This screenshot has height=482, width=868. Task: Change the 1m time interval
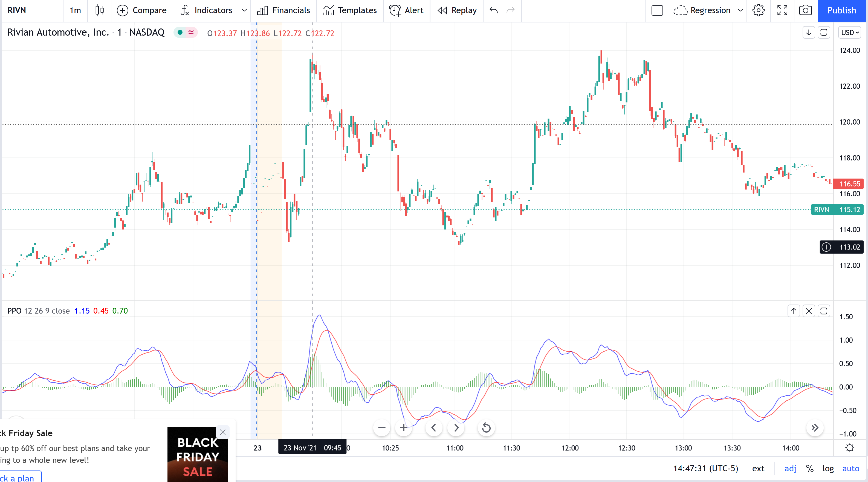pyautogui.click(x=75, y=10)
